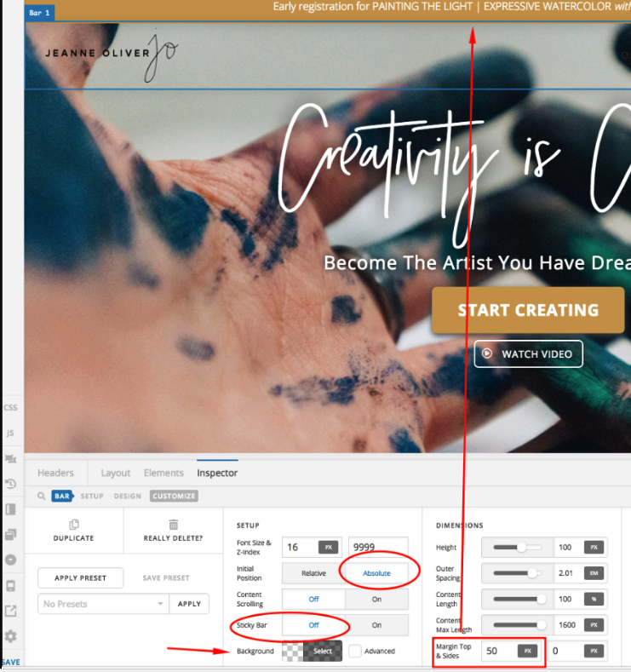The height and width of the screenshot is (672, 631).
Task: Open the JS editor in sidebar
Action: tap(11, 433)
